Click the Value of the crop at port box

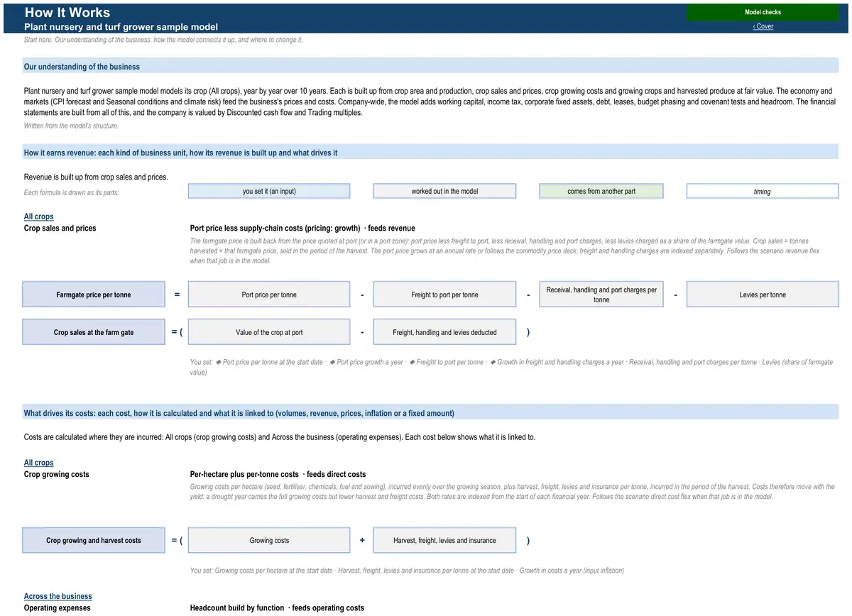point(269,332)
